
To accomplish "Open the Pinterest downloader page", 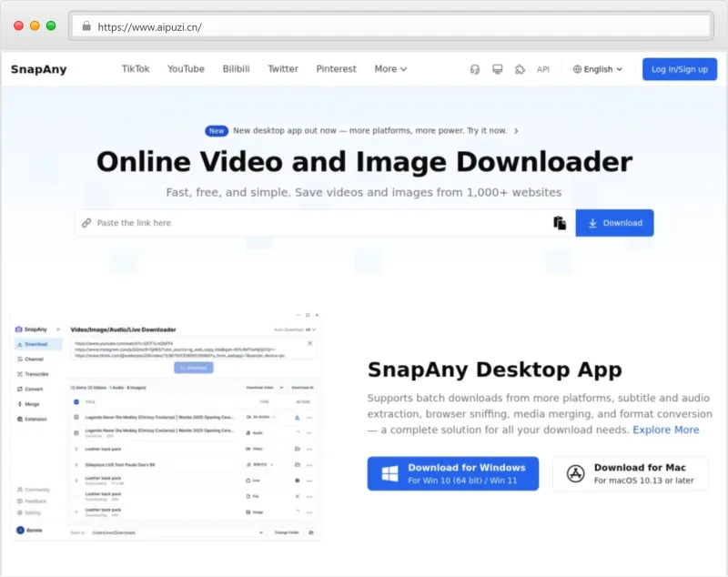I will [x=336, y=68].
